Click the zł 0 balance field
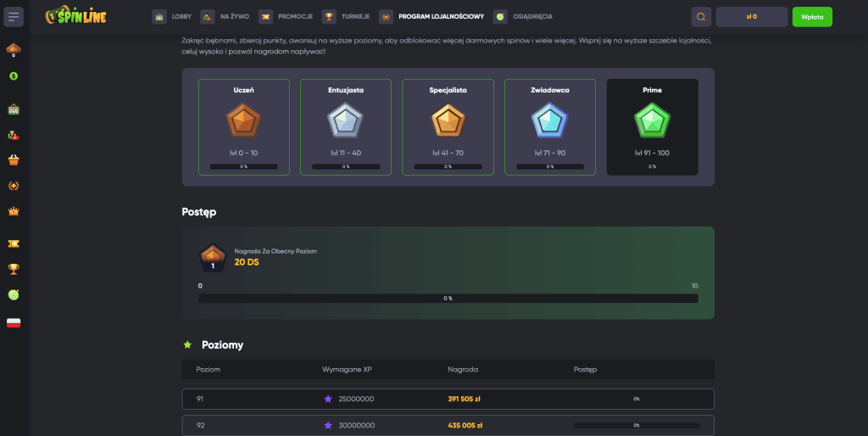 [752, 16]
